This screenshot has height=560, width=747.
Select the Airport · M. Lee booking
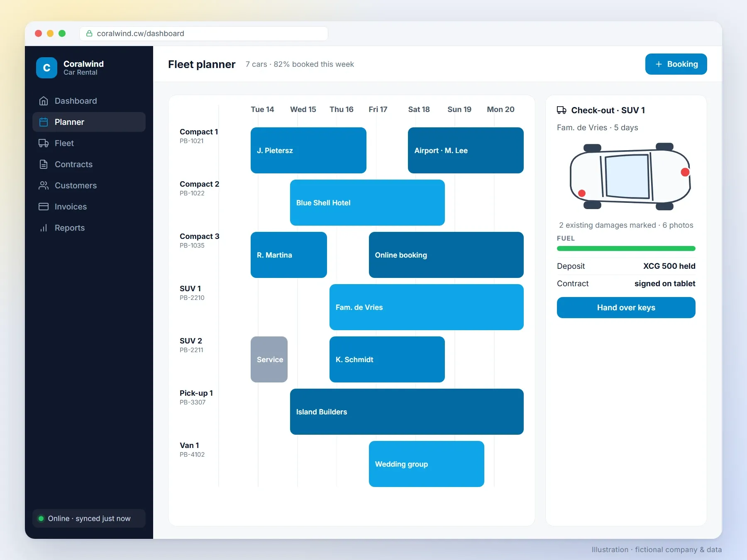point(466,150)
